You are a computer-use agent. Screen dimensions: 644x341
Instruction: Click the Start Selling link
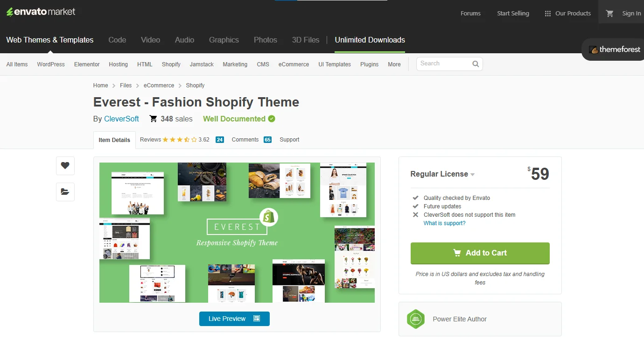tap(513, 14)
